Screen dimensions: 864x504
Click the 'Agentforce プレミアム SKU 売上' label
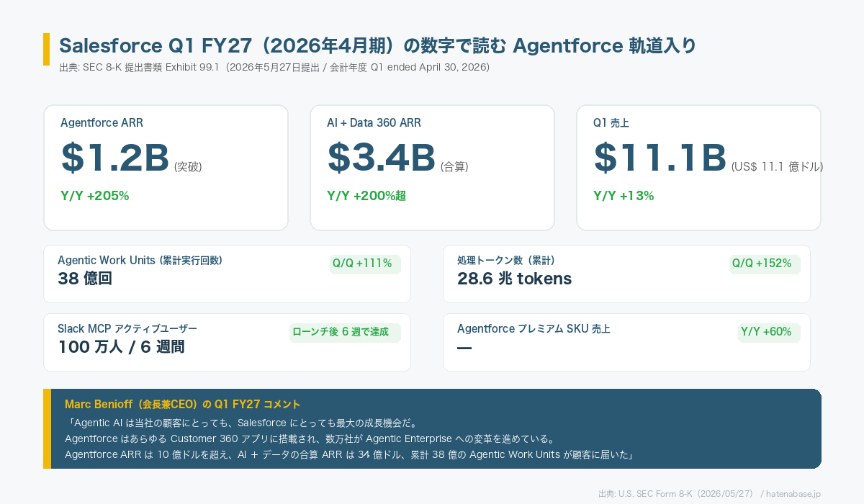(x=534, y=329)
